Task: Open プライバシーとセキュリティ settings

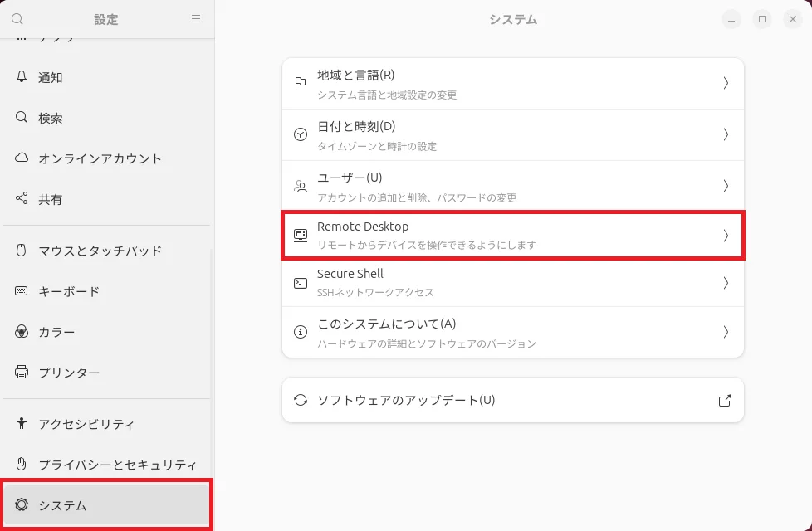Action: [x=117, y=465]
